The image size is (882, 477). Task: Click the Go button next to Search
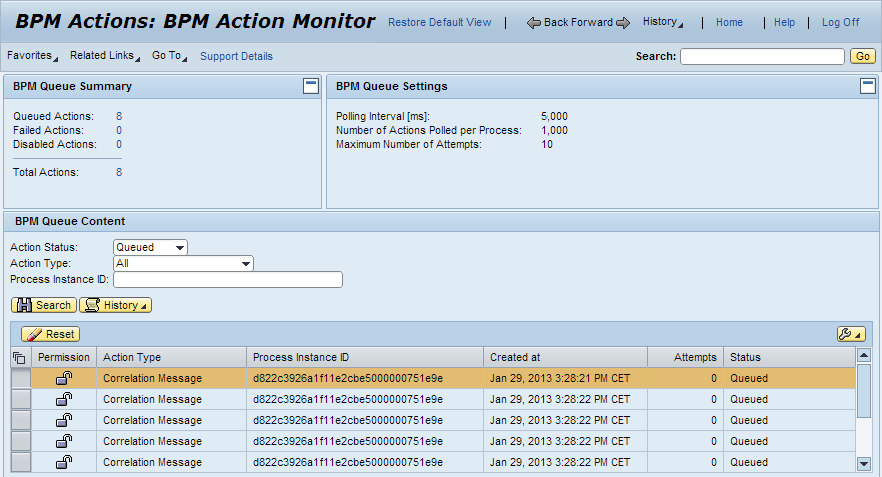[x=863, y=56]
